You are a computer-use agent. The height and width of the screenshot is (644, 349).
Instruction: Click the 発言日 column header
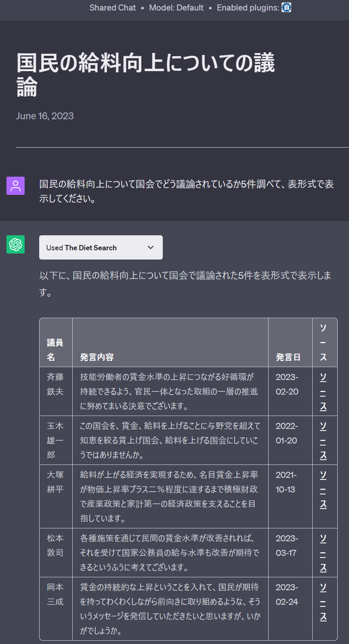(288, 357)
